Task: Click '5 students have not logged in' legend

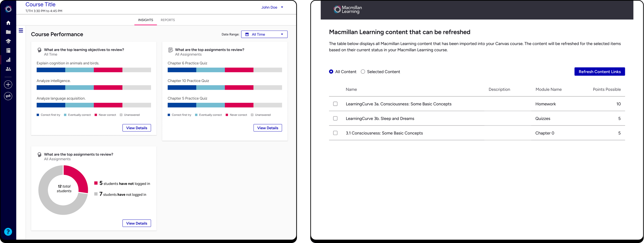Action: pyautogui.click(x=122, y=183)
